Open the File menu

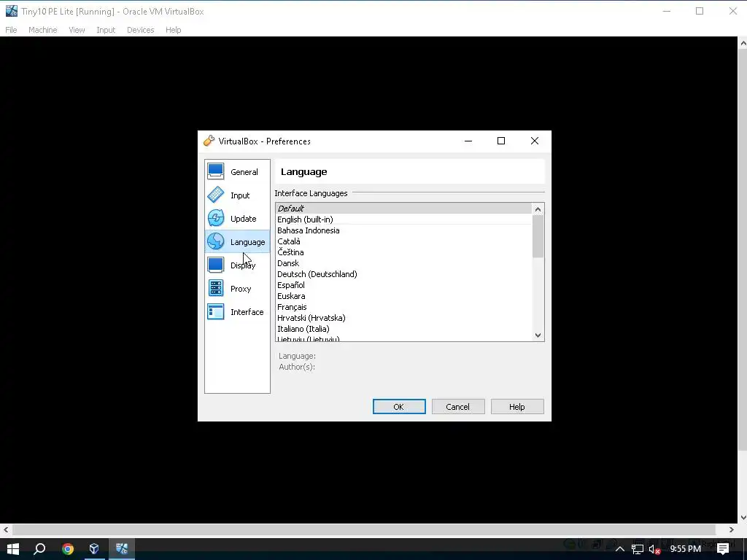point(11,29)
